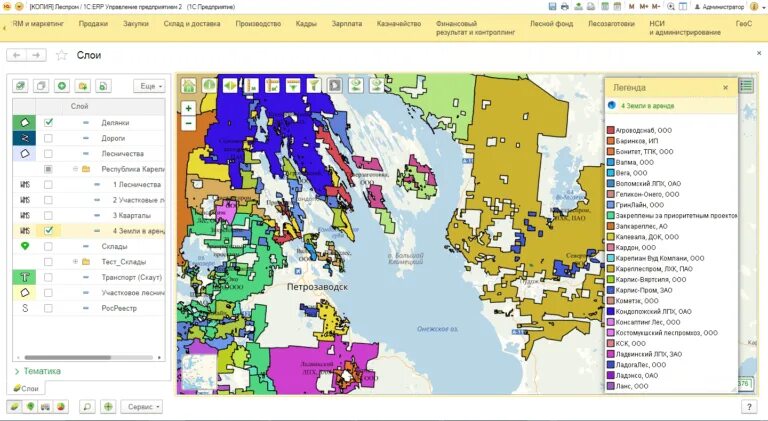Click the add folder group icon
The image size is (768, 421).
pyautogui.click(x=83, y=86)
